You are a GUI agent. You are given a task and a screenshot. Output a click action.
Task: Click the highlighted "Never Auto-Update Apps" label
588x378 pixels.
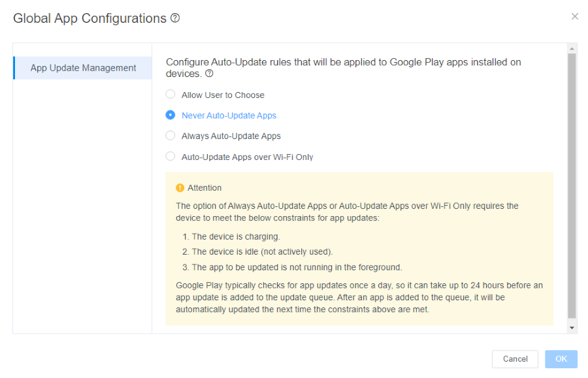[x=229, y=115]
